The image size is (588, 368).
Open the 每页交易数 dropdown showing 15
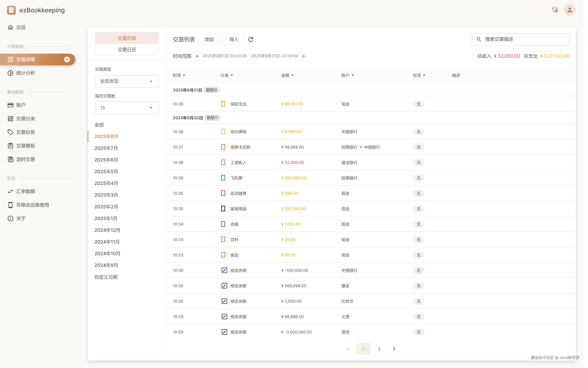(x=127, y=108)
